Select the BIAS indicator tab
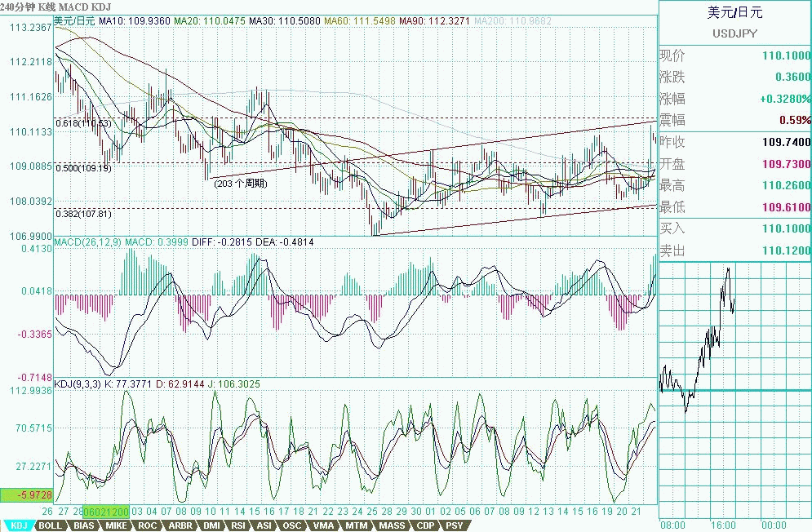This screenshot has height=532, width=812. [x=84, y=525]
